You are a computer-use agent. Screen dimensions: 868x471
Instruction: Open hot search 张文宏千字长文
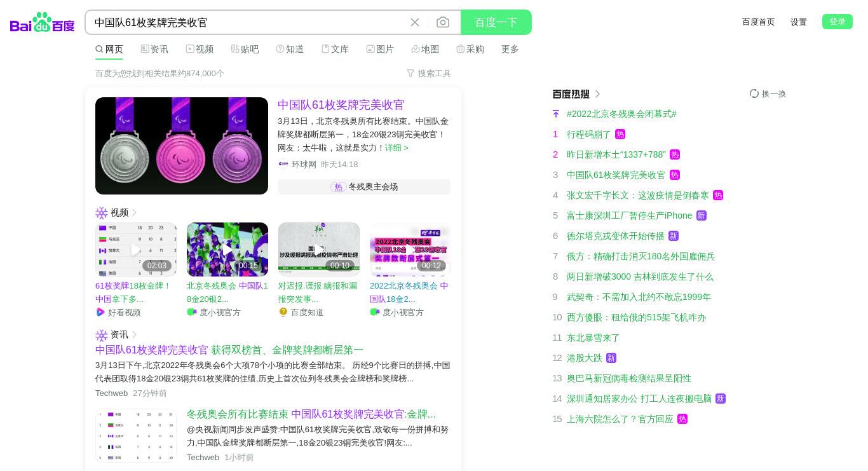[x=638, y=195]
